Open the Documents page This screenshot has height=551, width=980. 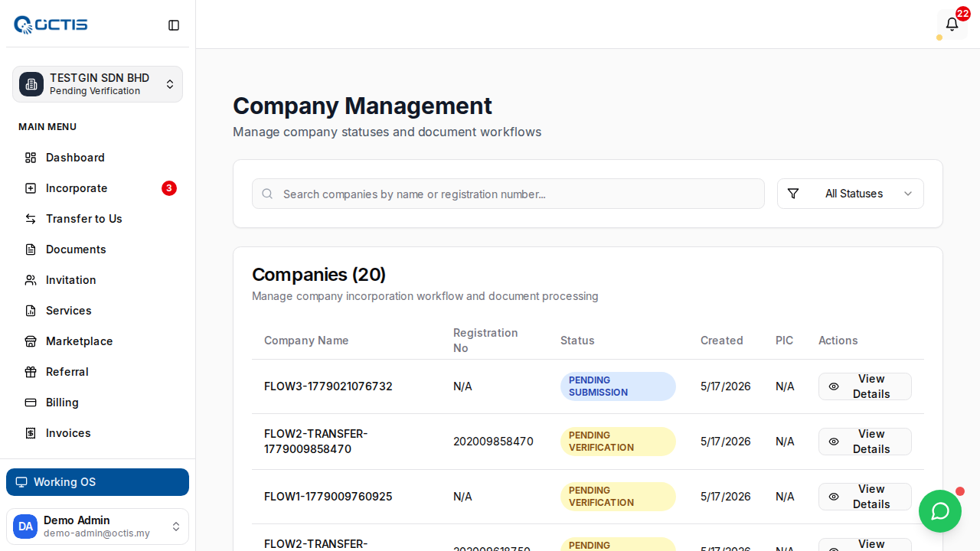97,249
